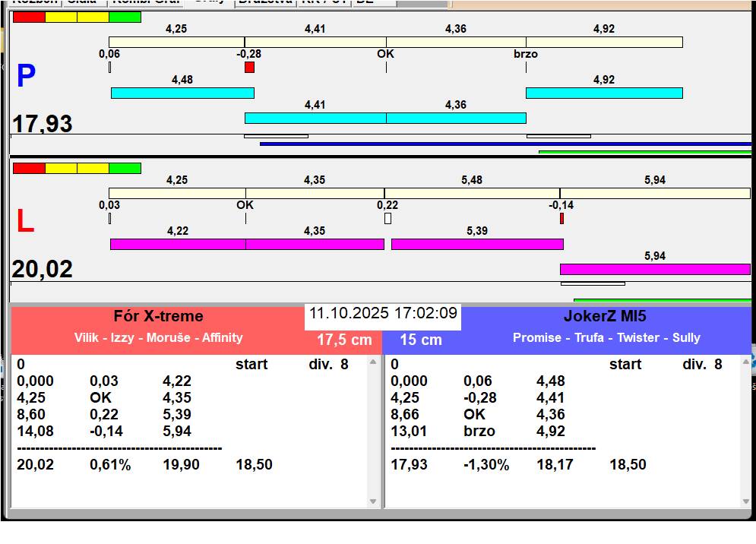This screenshot has width=756, height=544.
Task: Select the 0,03 start marker in lane L
Action: 110,219
